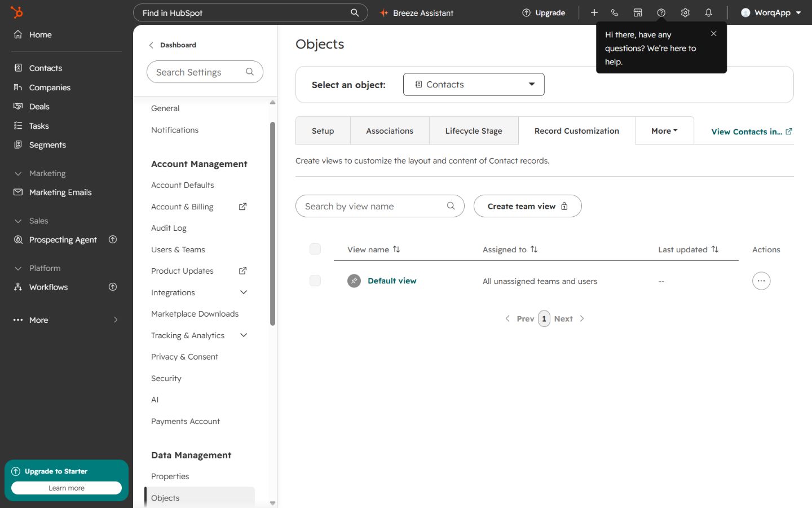Open the More tab dropdown
The height and width of the screenshot is (508, 812).
tap(664, 130)
